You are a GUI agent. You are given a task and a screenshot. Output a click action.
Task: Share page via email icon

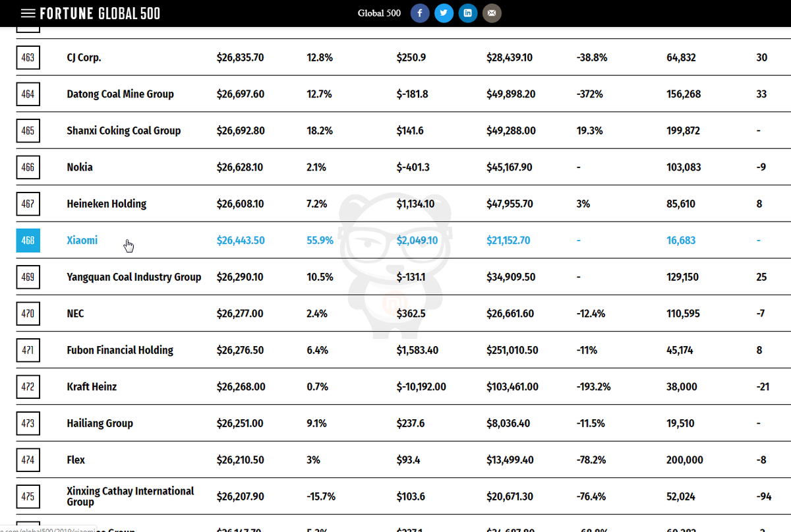tap(491, 13)
